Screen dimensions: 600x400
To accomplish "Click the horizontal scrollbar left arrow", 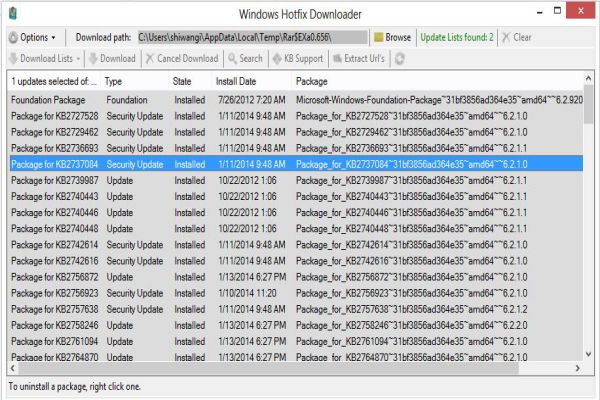I will (13, 368).
